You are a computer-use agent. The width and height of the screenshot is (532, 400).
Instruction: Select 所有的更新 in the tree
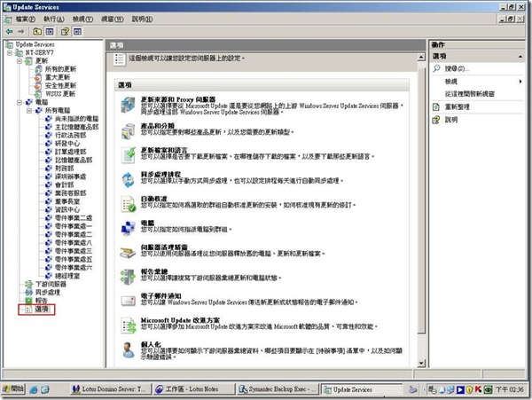pyautogui.click(x=60, y=69)
